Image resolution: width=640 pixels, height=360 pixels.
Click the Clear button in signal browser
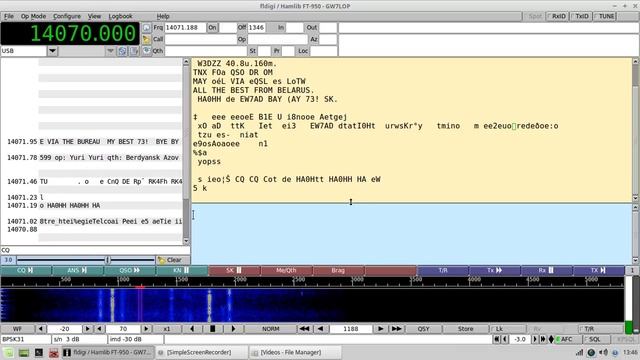pos(173,260)
